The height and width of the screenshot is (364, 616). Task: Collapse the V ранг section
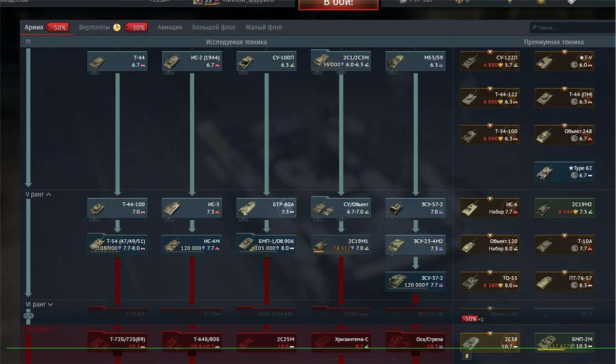(38, 195)
